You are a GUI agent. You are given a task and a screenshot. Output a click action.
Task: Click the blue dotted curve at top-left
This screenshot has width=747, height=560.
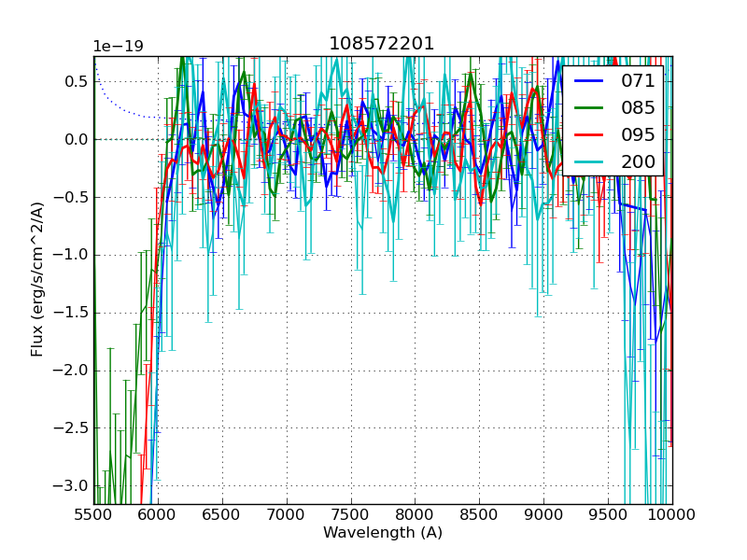click(x=117, y=105)
